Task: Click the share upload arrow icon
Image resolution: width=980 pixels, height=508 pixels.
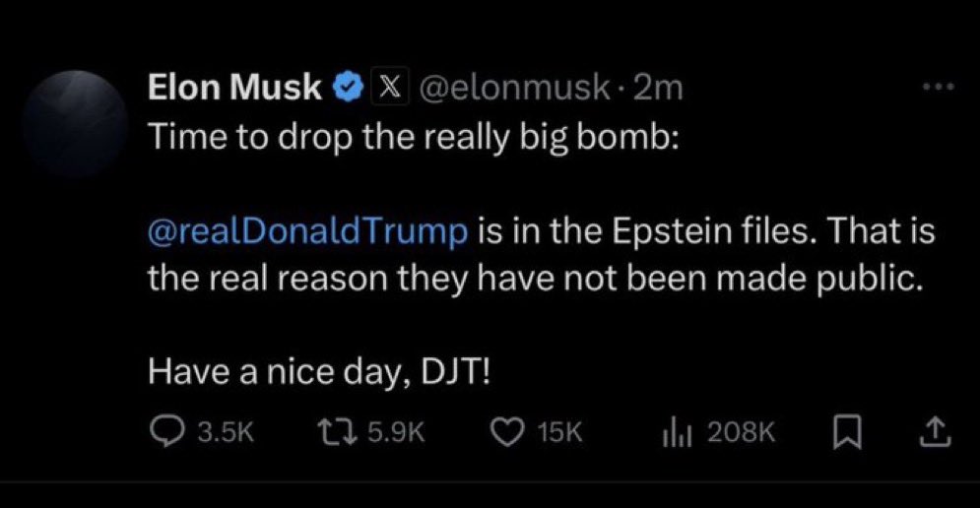Action: click(x=936, y=432)
